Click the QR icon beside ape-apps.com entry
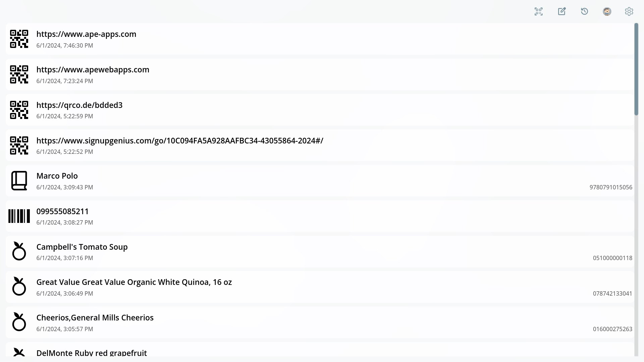 (19, 39)
